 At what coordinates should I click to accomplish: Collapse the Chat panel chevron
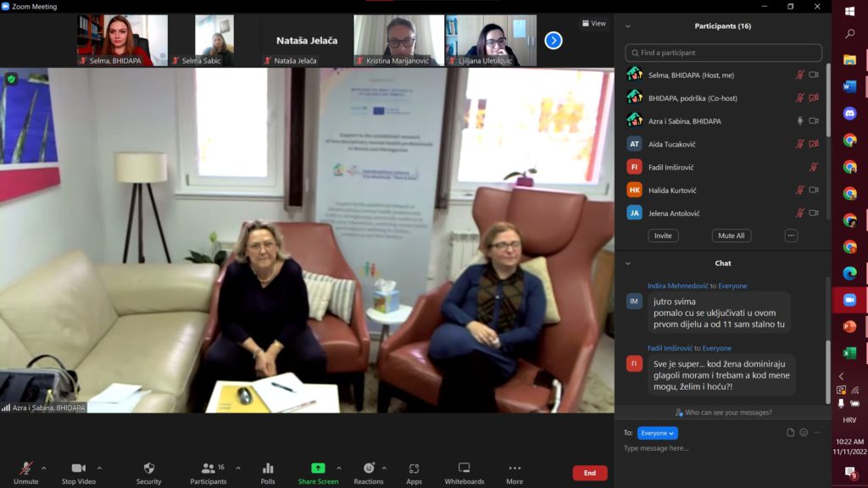point(628,263)
